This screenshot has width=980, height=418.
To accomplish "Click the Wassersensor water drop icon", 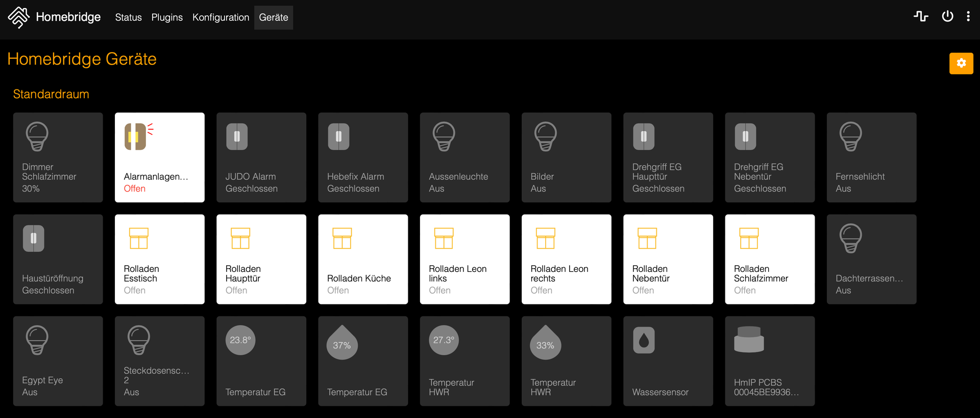I will click(x=644, y=340).
